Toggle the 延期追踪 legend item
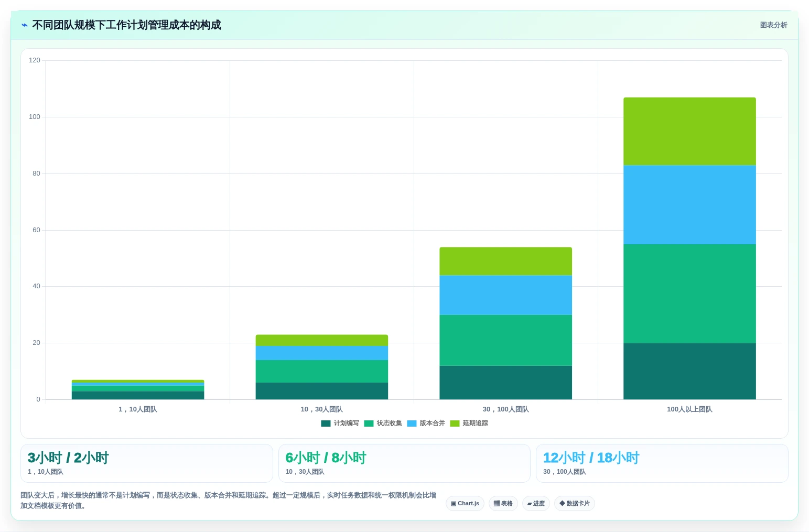The image size is (809, 532). tap(469, 424)
